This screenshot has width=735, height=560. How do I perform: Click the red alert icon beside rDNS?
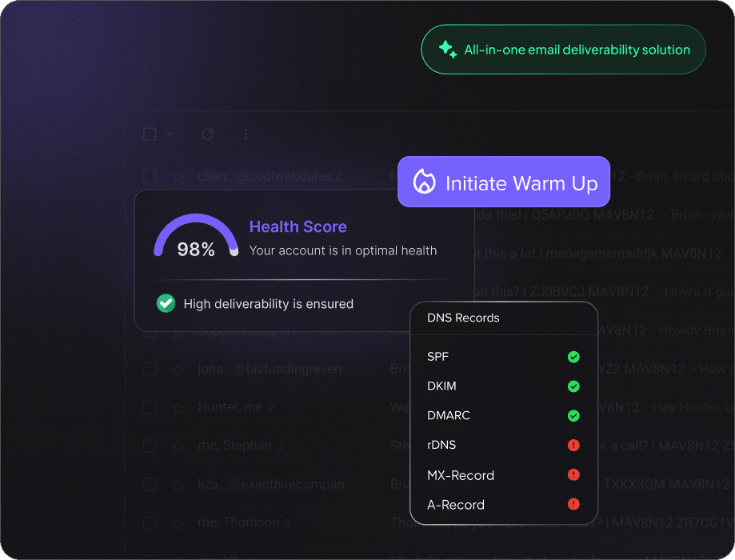point(573,445)
